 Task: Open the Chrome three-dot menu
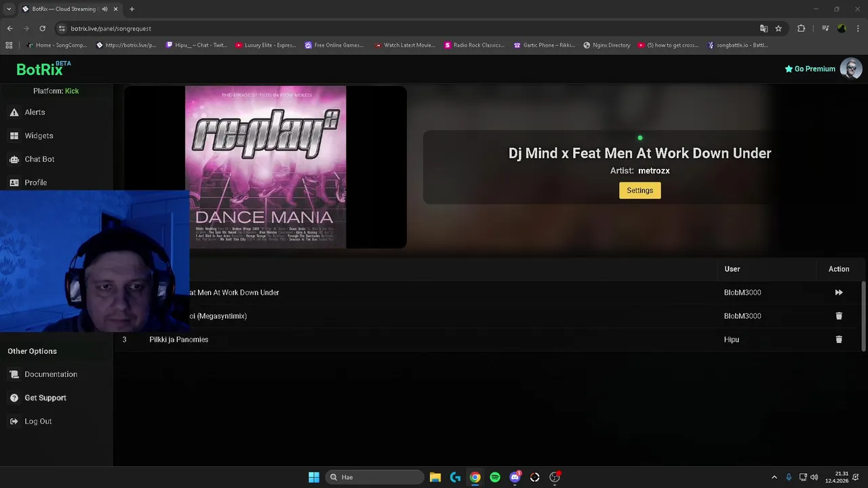click(858, 28)
